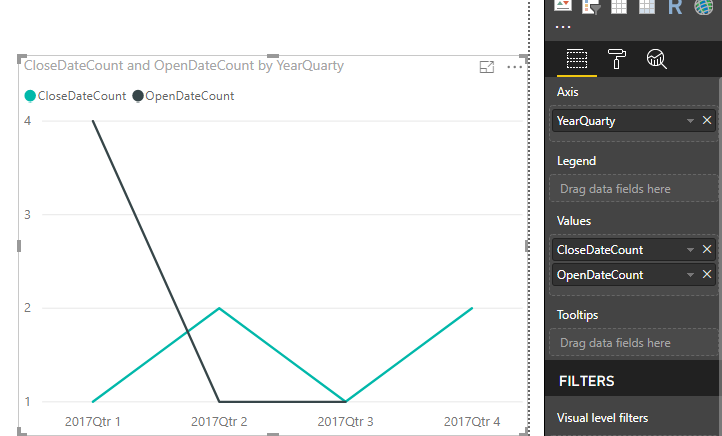Click the Legend drop field area
The width and height of the screenshot is (722, 436).
coord(634,188)
